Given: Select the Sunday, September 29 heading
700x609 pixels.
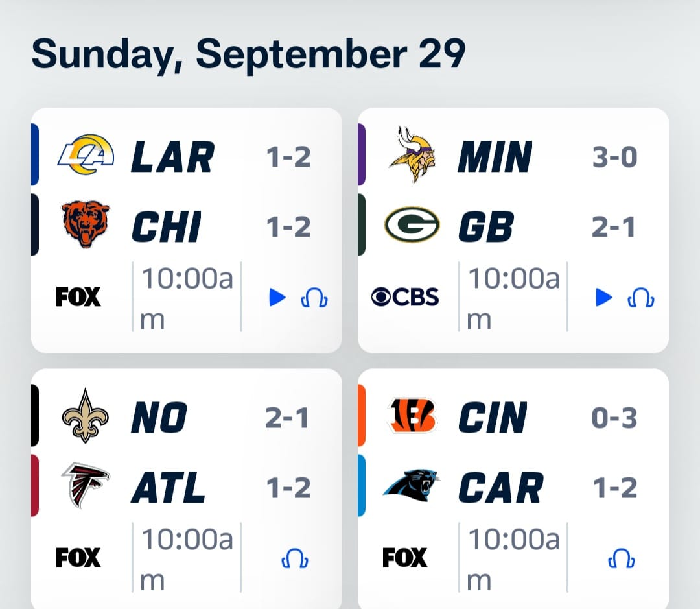Looking at the screenshot, I should tap(248, 54).
